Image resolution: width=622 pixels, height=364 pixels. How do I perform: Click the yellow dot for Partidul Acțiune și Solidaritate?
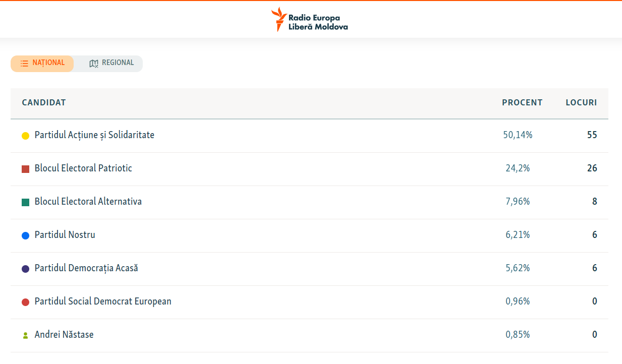(x=25, y=136)
